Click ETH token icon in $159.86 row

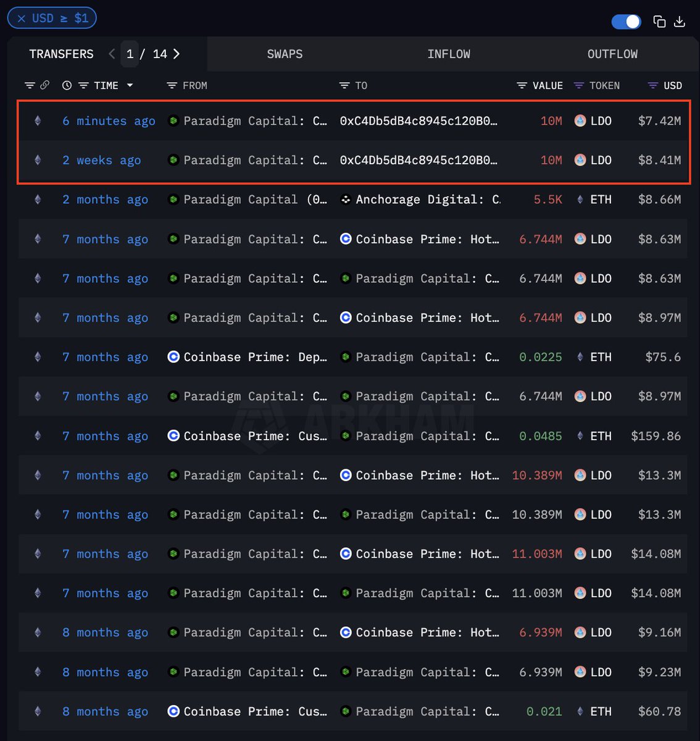click(x=580, y=436)
